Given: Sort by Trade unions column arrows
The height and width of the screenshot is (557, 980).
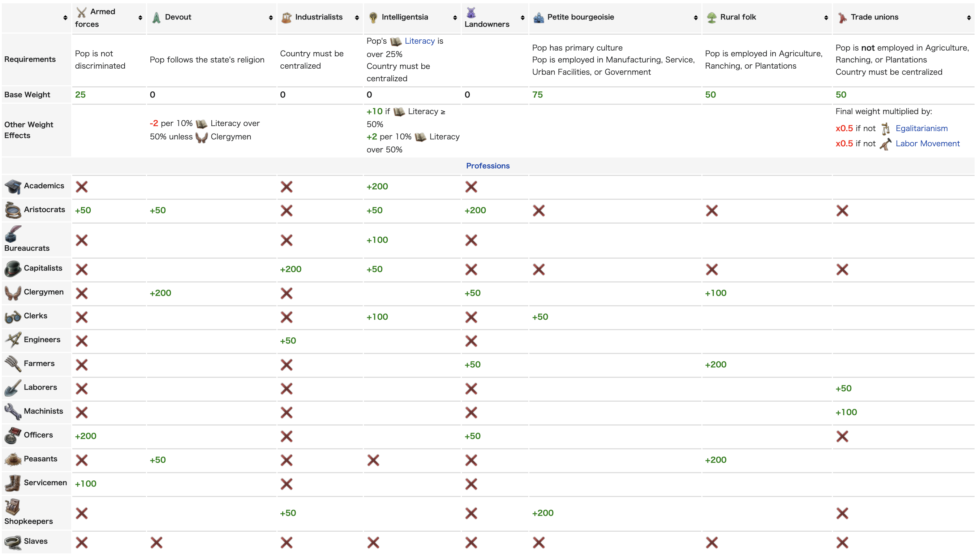Looking at the screenshot, I should pos(968,18).
